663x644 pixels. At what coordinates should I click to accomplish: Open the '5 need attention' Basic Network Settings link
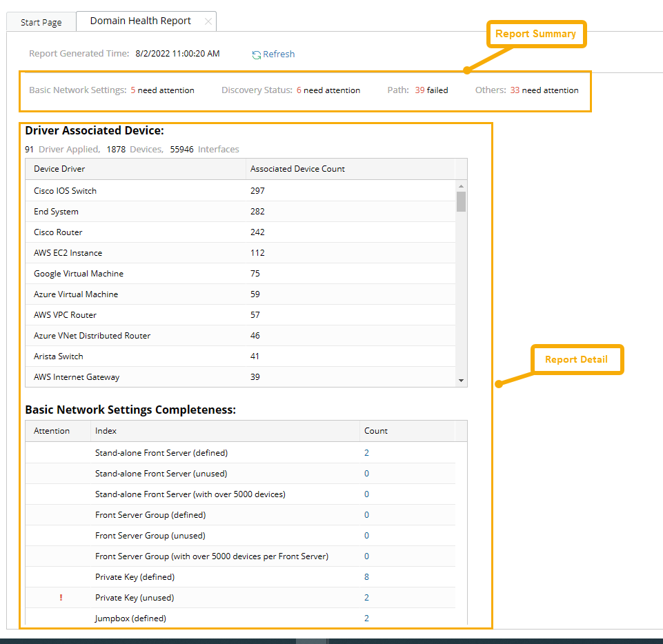coord(162,90)
